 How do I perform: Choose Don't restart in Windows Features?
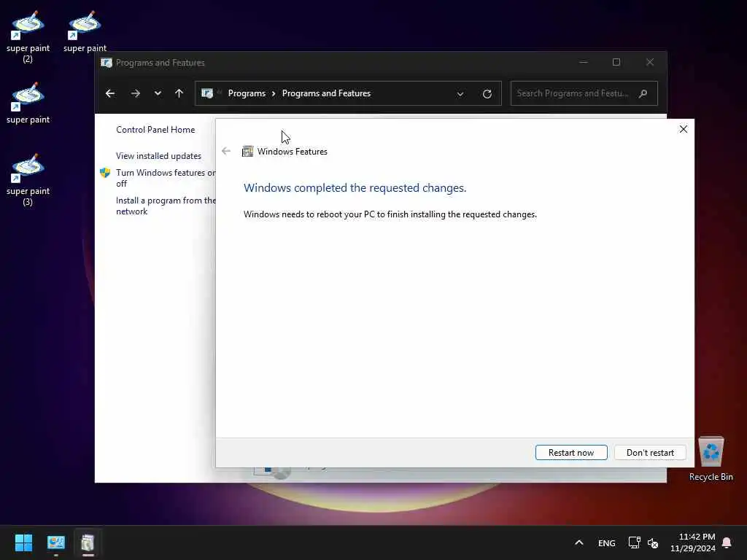[x=650, y=452]
